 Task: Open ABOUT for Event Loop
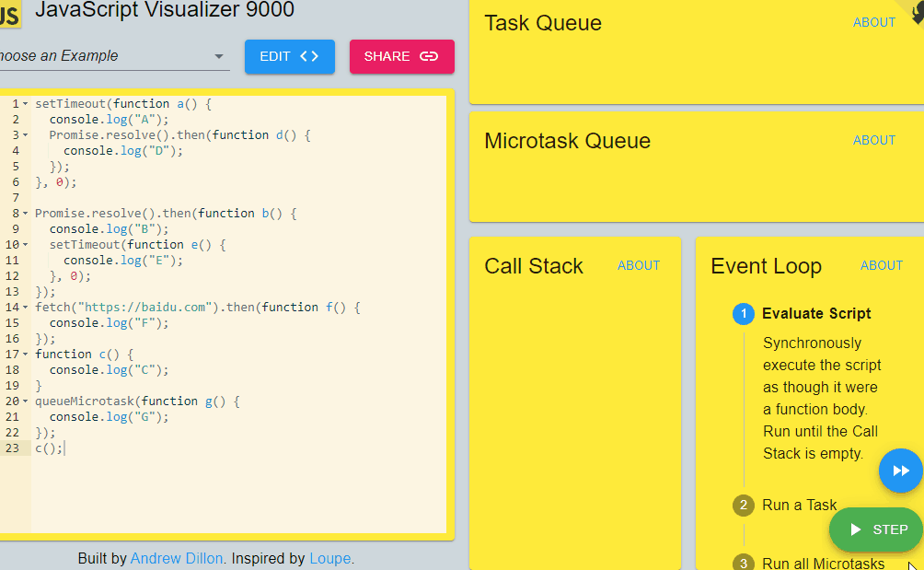[x=881, y=265]
